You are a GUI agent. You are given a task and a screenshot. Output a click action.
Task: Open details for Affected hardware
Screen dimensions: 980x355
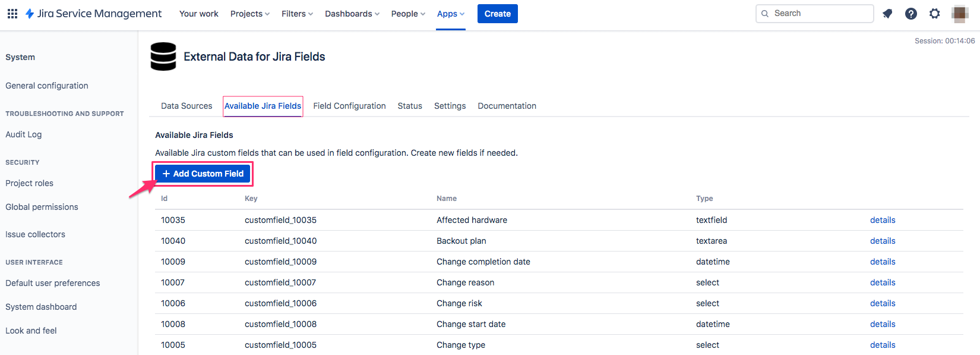click(x=883, y=220)
